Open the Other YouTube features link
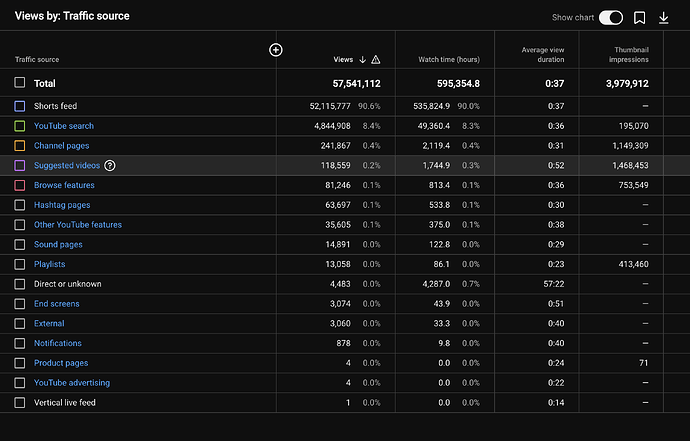The width and height of the screenshot is (690, 441). (x=78, y=225)
